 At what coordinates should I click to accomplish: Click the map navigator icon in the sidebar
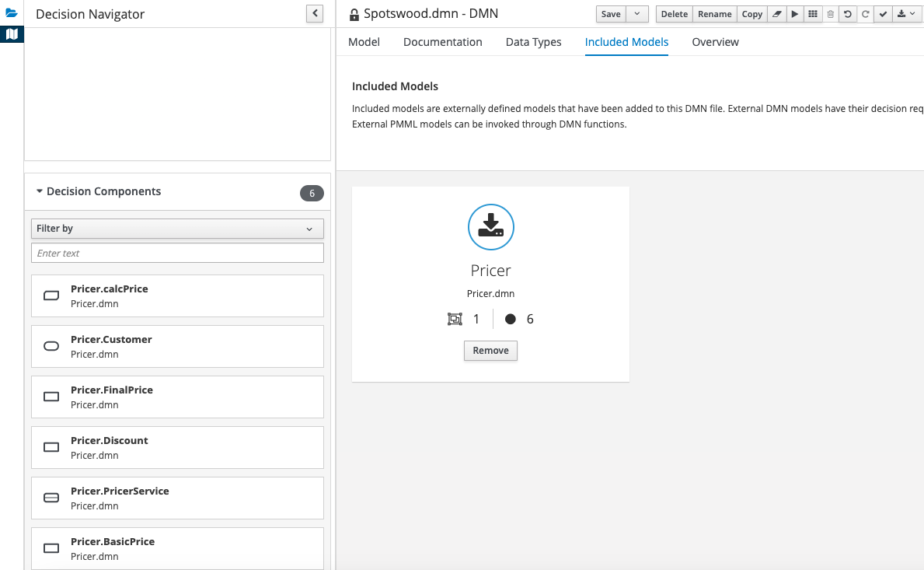12,34
